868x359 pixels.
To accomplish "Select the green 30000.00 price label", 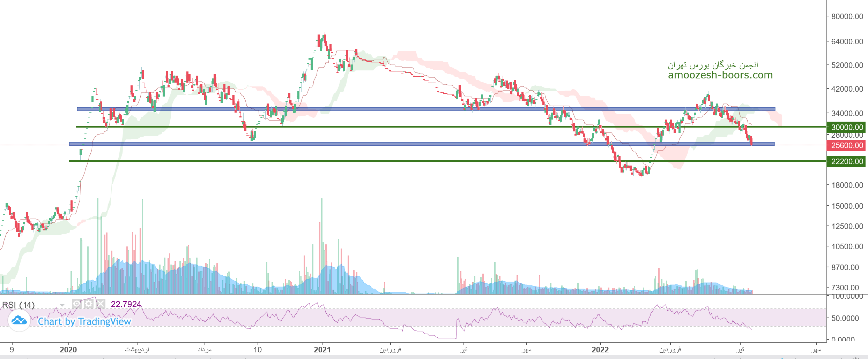I will (847, 127).
